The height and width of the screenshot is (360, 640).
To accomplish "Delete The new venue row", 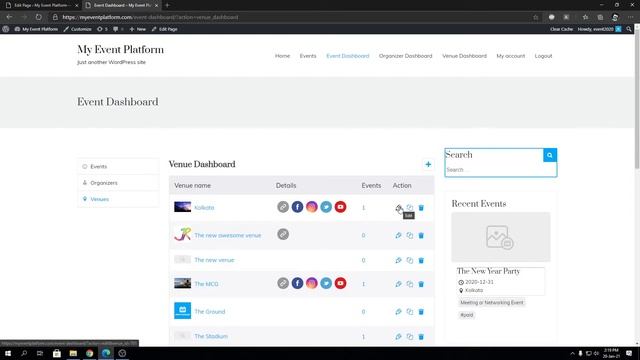I will point(421,260).
